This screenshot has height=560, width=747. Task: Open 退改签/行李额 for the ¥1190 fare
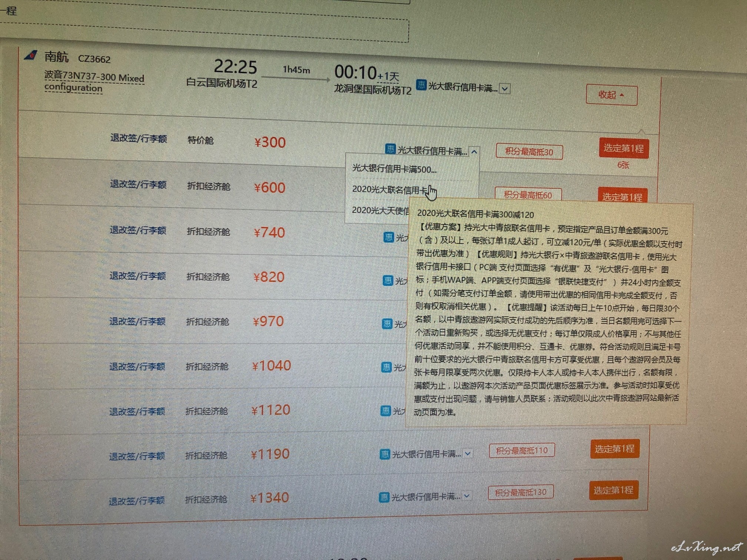(x=137, y=456)
